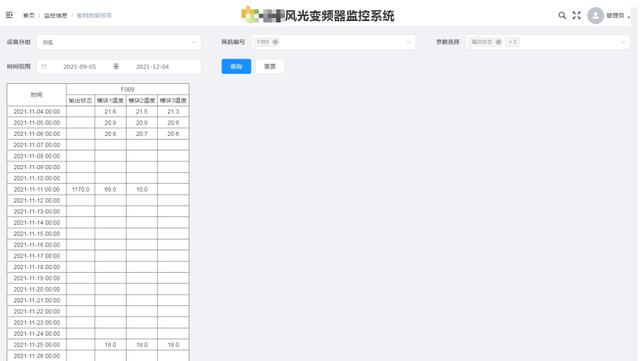The height and width of the screenshot is (361, 640).
Task: Click the user avatar icon
Action: [x=595, y=16]
